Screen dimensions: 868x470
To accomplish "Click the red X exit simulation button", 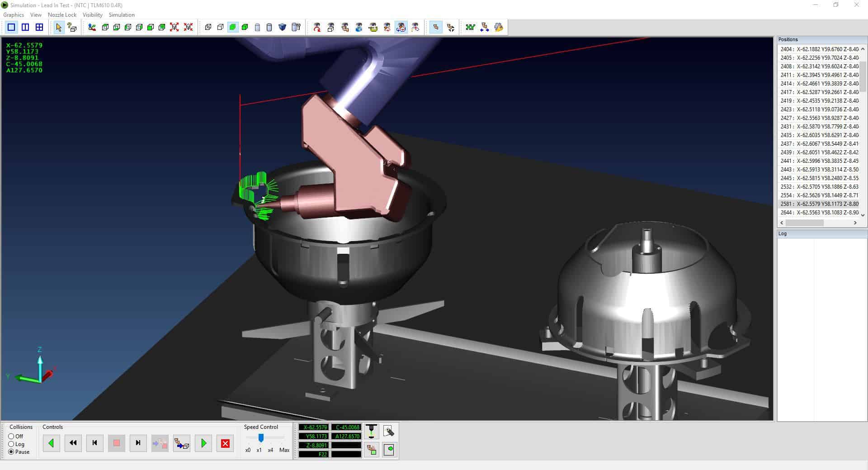I will pyautogui.click(x=225, y=443).
